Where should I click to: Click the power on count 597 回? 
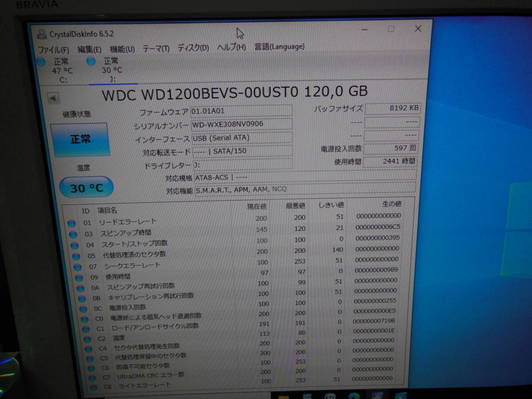391,149
